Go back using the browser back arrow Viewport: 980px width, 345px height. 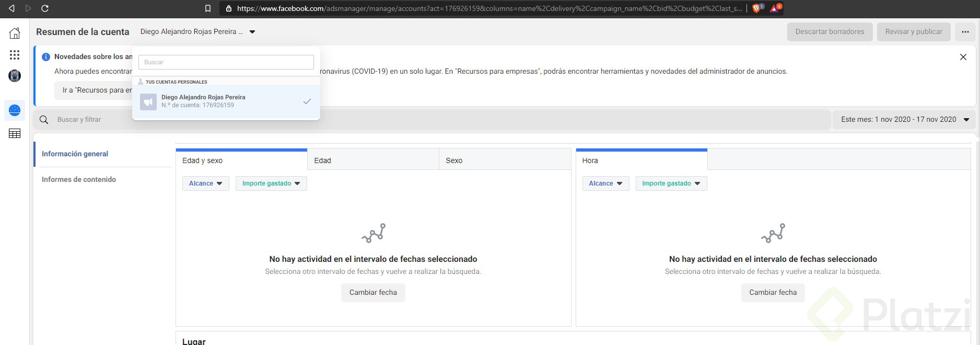point(11,8)
